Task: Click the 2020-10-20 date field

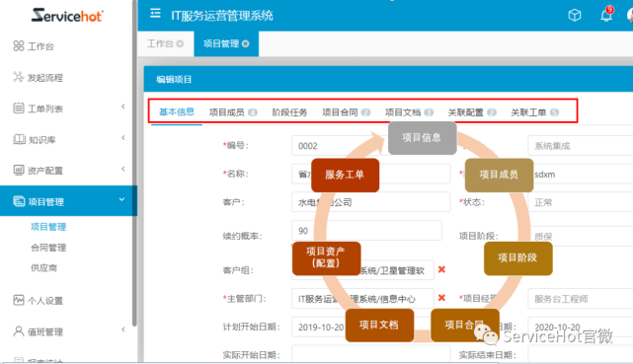Action: point(580,327)
